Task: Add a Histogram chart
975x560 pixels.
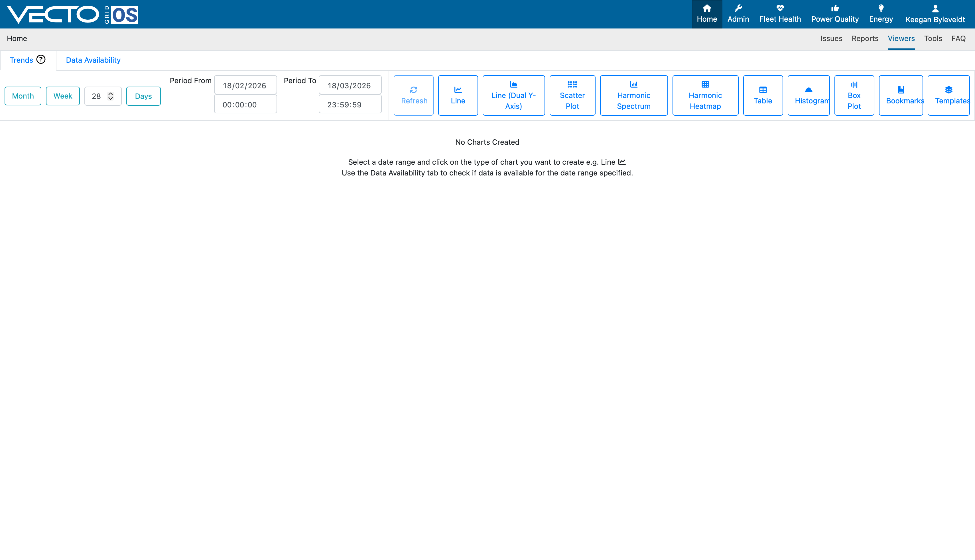Action: (808, 95)
